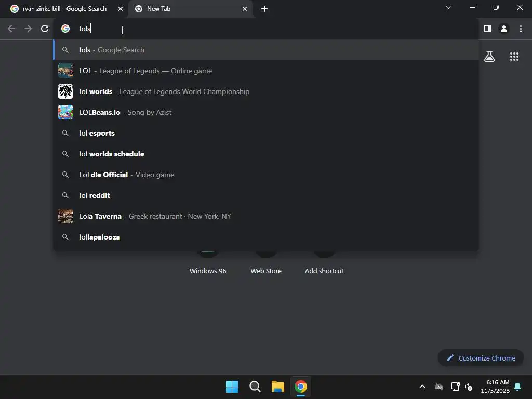Viewport: 532px width, 399px height.
Task: Open taskbar Search
Action: pos(255,387)
